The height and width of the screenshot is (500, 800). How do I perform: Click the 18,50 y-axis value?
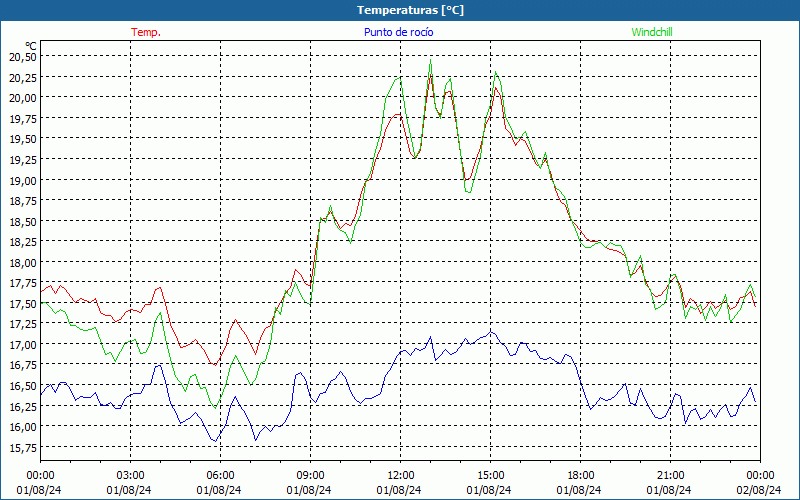click(x=22, y=221)
